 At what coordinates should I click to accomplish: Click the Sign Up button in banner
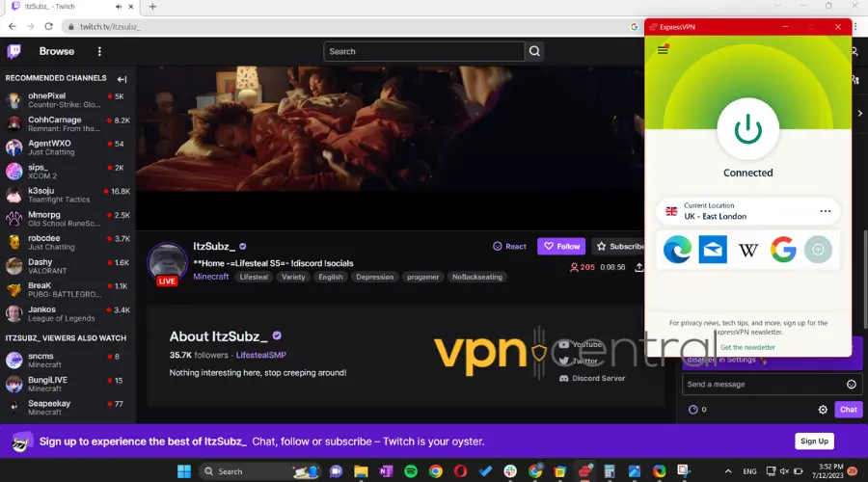click(x=814, y=442)
